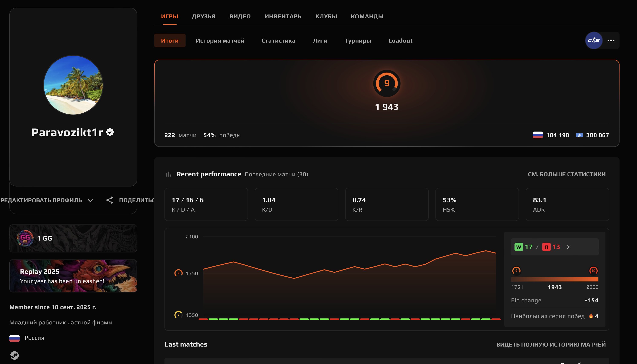Click the Elo progress bar between 1751 and 2000
Screen dimensions: 637x364
click(554, 279)
